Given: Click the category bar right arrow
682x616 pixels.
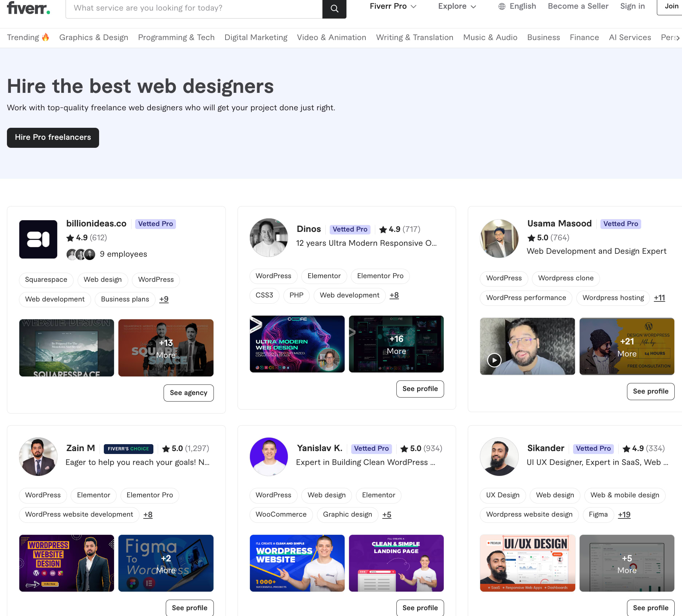Looking at the screenshot, I should pos(677,38).
